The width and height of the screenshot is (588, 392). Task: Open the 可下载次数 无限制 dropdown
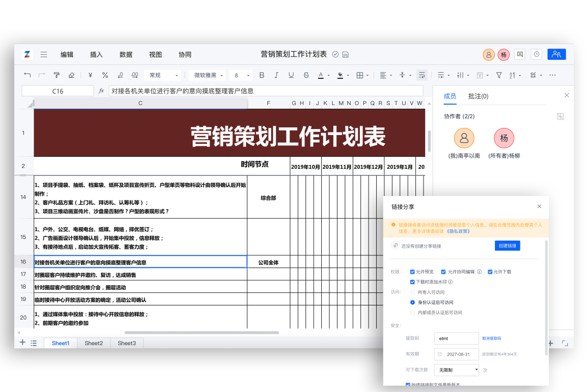(456, 370)
